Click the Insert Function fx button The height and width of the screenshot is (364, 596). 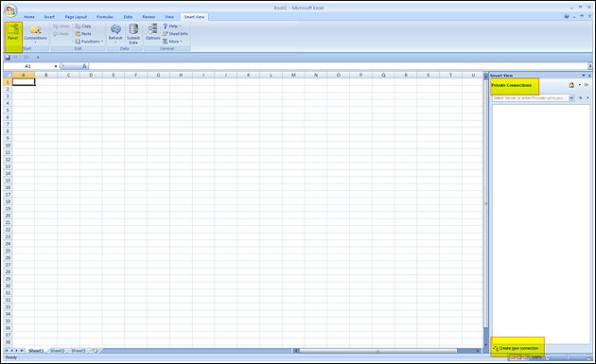[x=84, y=66]
